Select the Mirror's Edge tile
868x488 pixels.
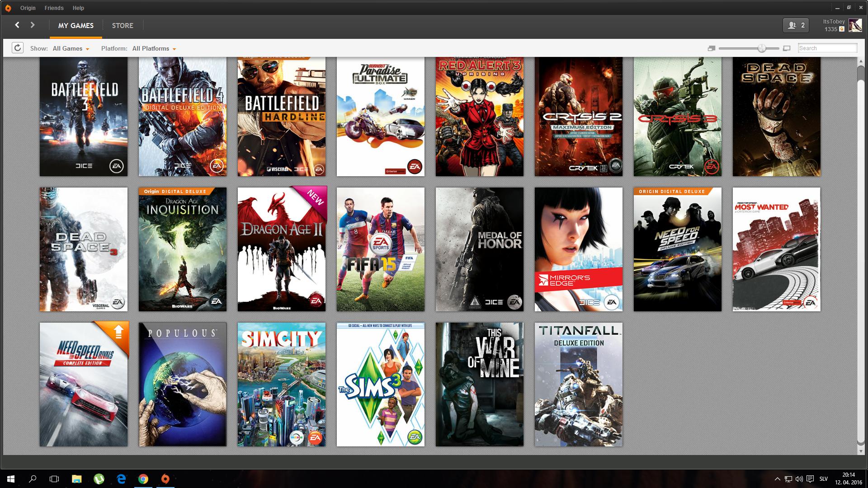[x=579, y=249]
